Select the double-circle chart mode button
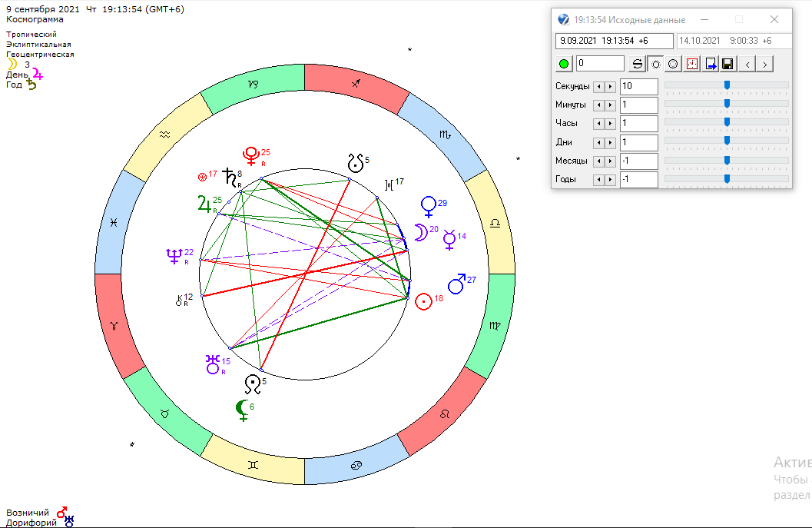Screen dimensions: 812x528 point(673,64)
